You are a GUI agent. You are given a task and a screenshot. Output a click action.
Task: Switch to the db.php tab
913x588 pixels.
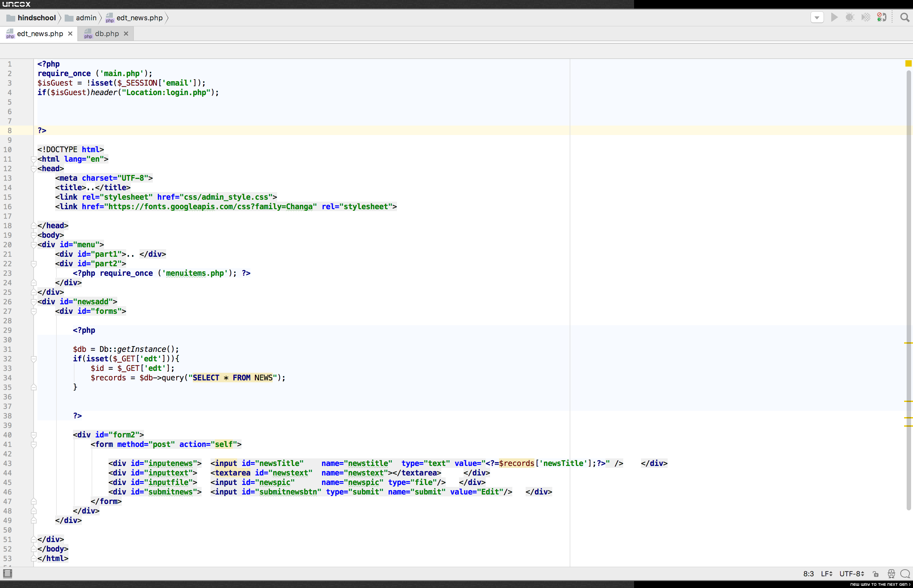click(x=107, y=34)
